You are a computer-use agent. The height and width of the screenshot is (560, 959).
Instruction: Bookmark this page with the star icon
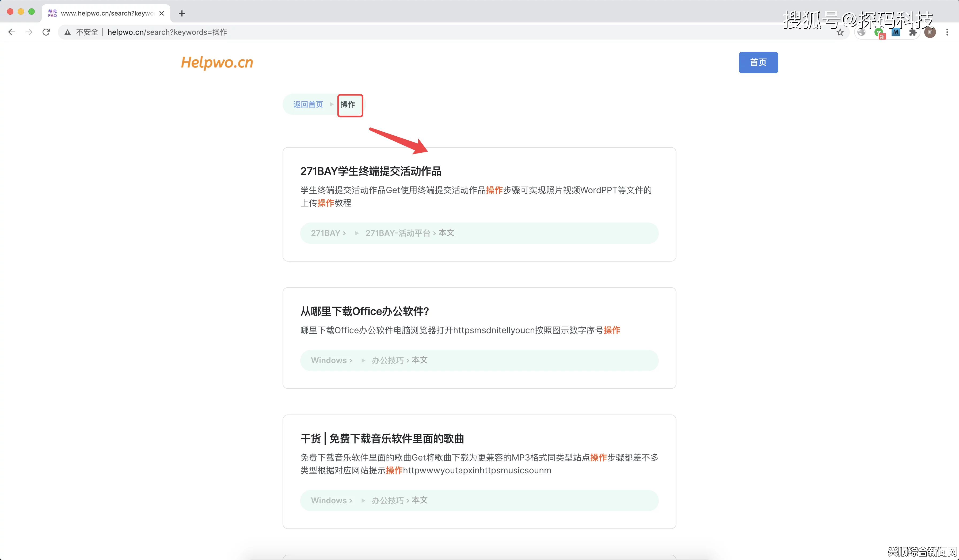pos(840,32)
